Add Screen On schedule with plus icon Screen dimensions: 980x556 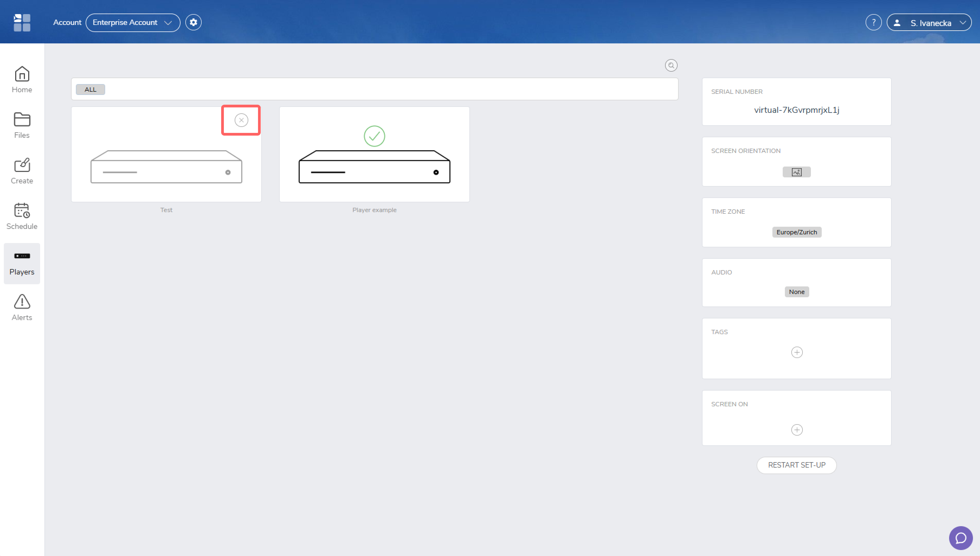pos(797,430)
